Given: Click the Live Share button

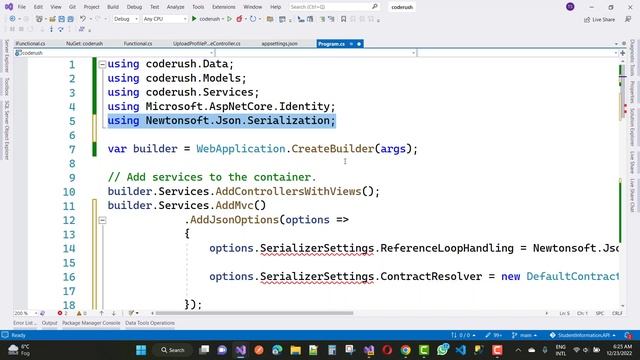Looking at the screenshot, I should click(x=599, y=19).
